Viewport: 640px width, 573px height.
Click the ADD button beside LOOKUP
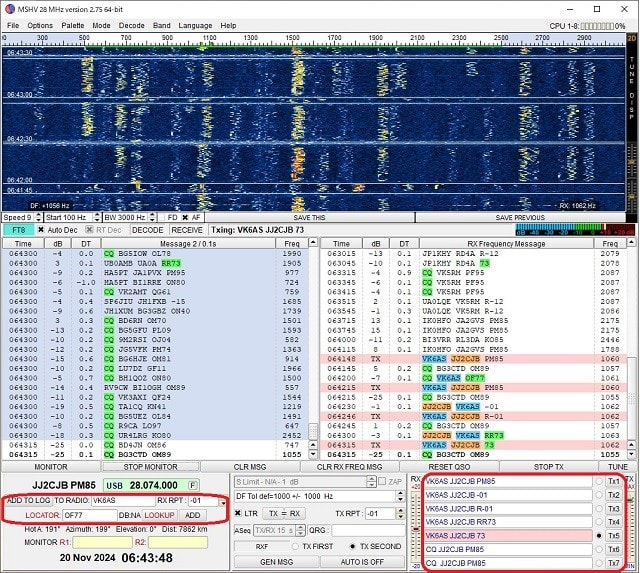pos(193,515)
